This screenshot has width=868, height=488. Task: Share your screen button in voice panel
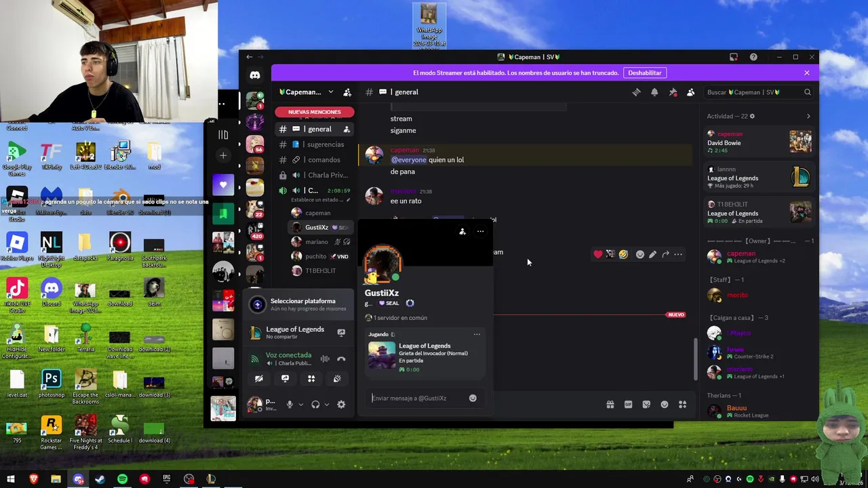click(285, 379)
